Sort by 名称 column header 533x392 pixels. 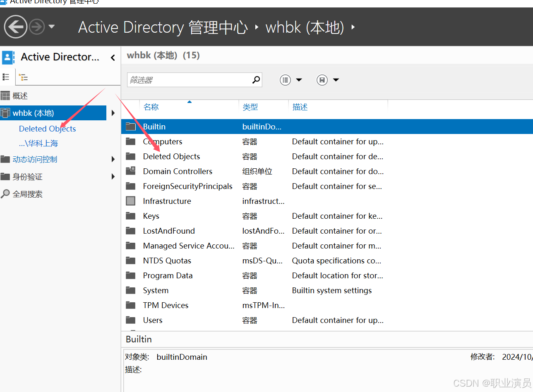(151, 107)
